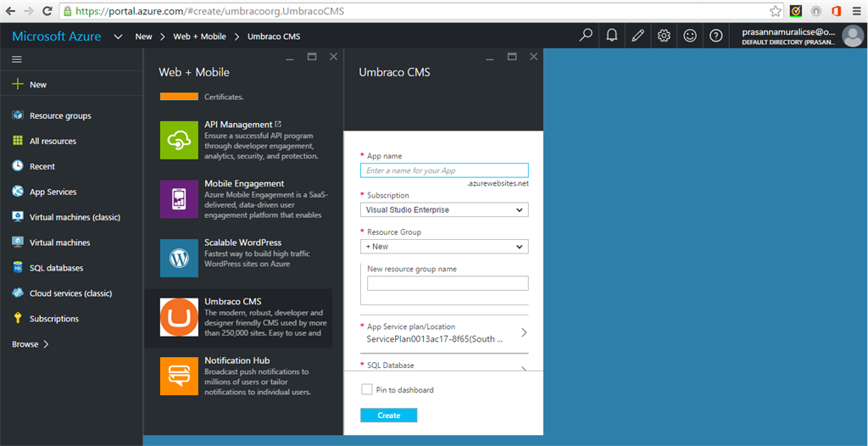Expand the Microsoft Azure dashboard chevron
Image resolution: width=868 pixels, height=446 pixels.
118,36
